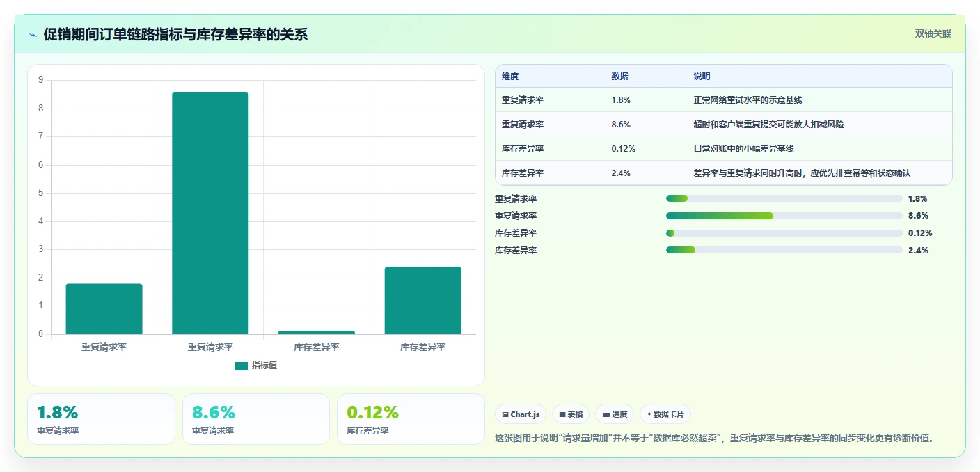Click the chart bar reaching 1.8
The height and width of the screenshot is (472, 980).
pos(104,309)
